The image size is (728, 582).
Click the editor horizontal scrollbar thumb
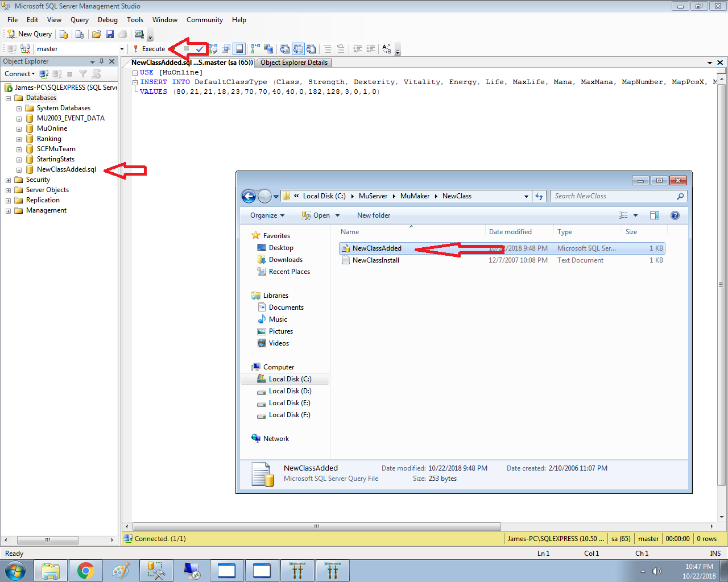(x=316, y=526)
